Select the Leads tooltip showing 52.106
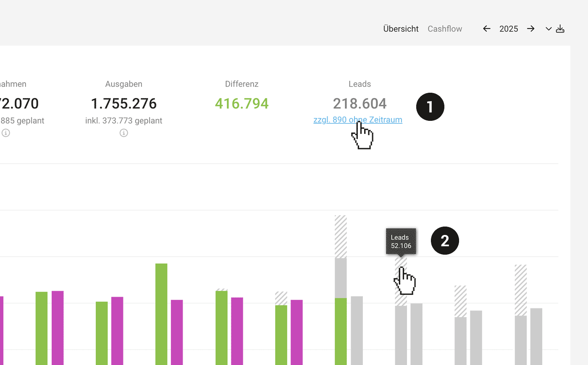 pos(401,241)
